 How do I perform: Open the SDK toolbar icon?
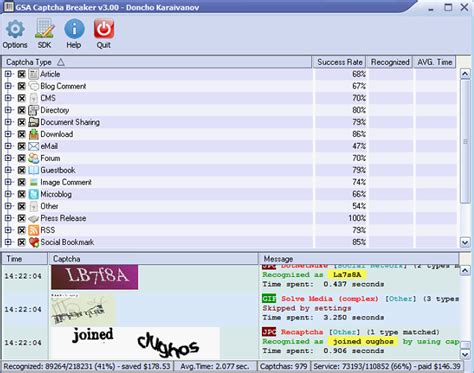coord(45,29)
